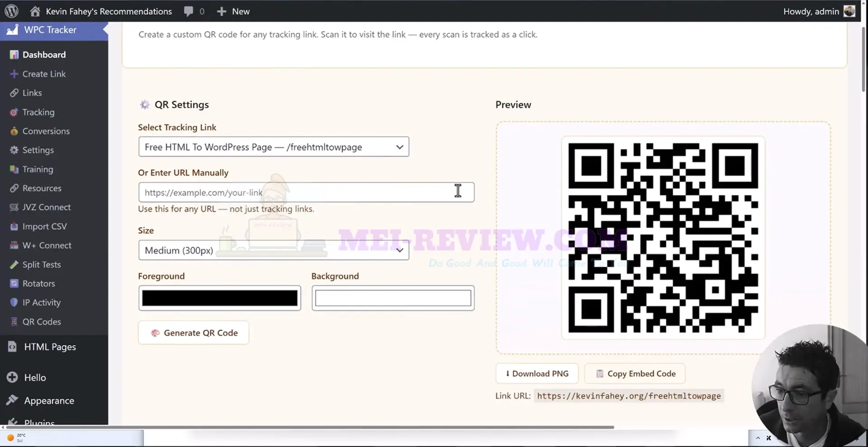Image resolution: width=868 pixels, height=447 pixels.
Task: Click the Tracking target icon
Action: coord(14,112)
